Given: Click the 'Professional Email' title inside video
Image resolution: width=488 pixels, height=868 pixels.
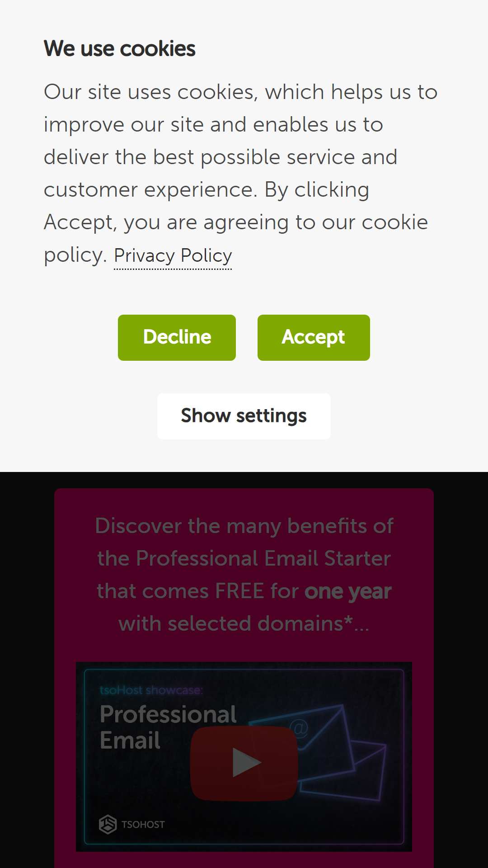Looking at the screenshot, I should click(168, 727).
